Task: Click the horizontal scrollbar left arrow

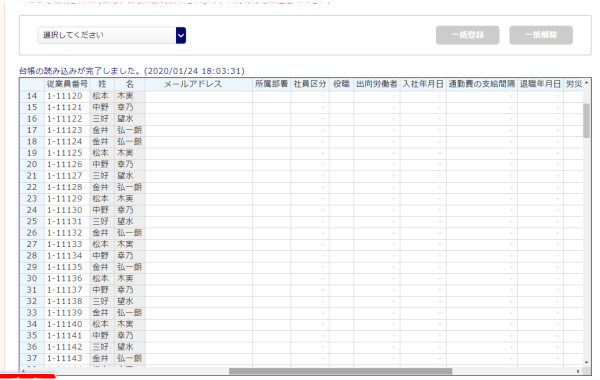Action: tap(24, 371)
